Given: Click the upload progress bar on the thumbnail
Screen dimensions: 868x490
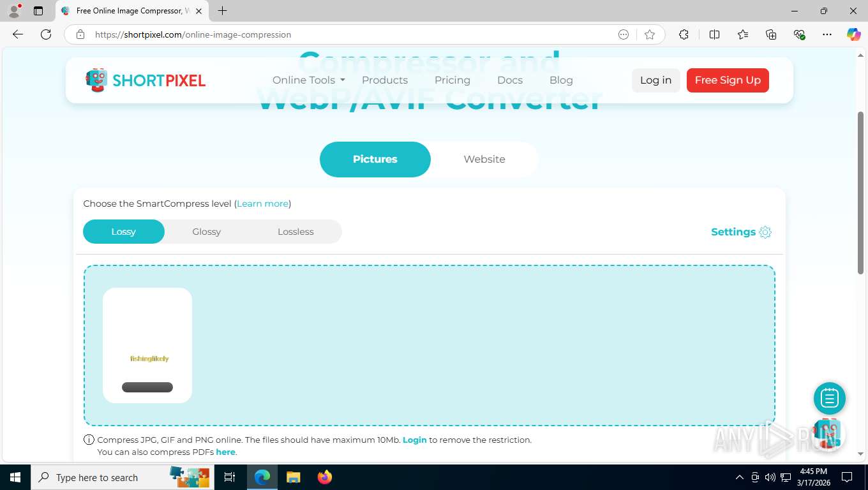Looking at the screenshot, I should (x=147, y=387).
